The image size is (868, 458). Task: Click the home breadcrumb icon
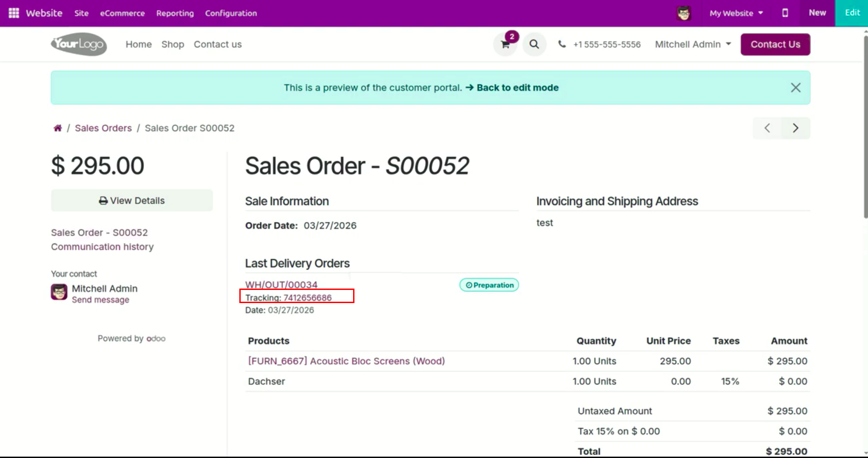(x=58, y=128)
